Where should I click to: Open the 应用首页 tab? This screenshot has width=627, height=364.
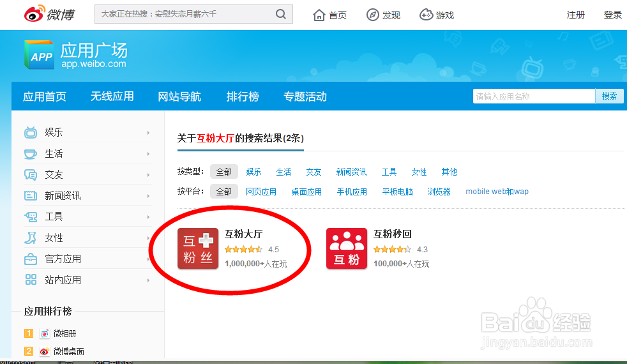click(45, 96)
